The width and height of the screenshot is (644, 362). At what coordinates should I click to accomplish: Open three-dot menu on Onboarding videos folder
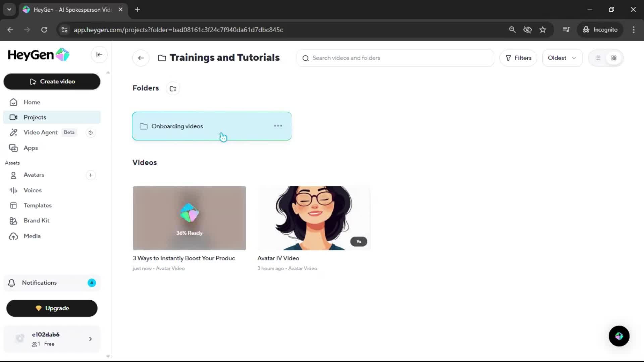[x=278, y=126]
